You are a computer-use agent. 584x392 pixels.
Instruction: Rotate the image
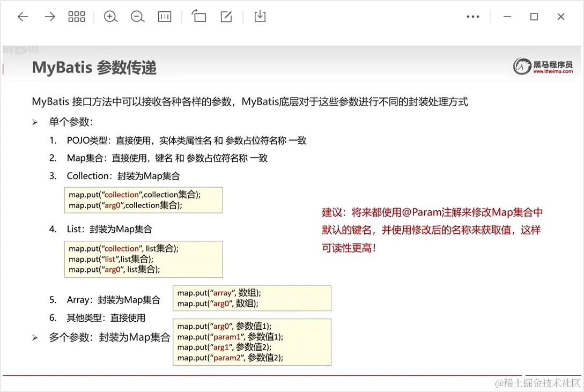199,17
